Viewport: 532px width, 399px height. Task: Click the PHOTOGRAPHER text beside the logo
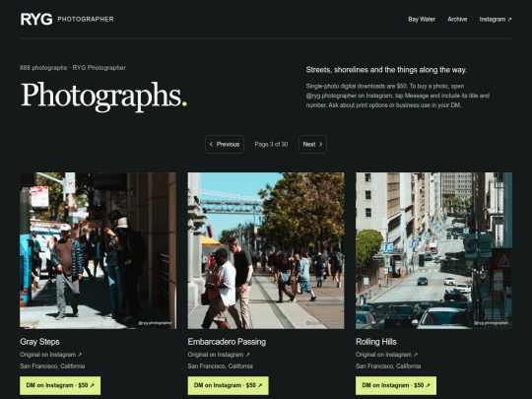tap(86, 20)
